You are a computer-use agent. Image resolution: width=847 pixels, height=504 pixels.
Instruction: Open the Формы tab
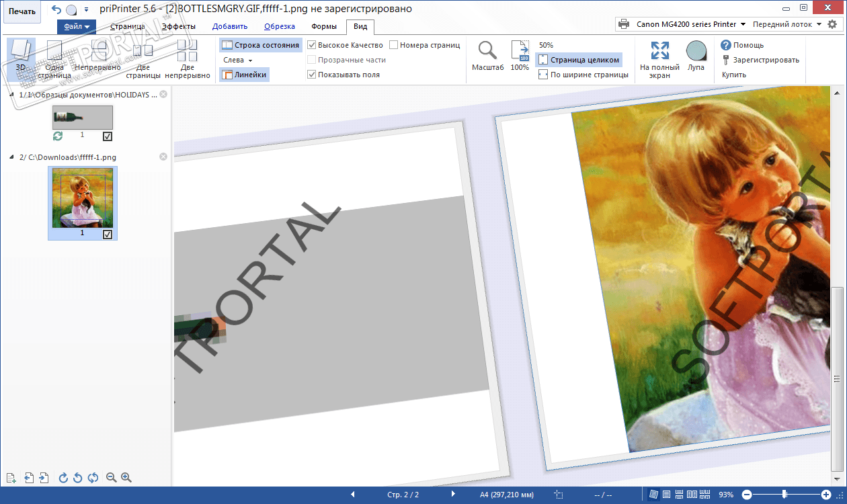pos(324,27)
